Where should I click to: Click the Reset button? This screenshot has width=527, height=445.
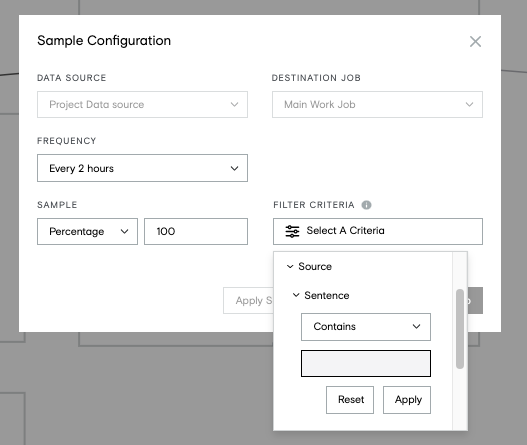(350, 400)
